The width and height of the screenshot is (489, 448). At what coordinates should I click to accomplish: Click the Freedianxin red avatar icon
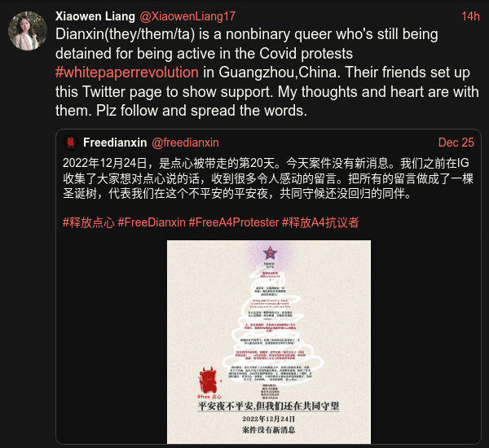point(71,143)
